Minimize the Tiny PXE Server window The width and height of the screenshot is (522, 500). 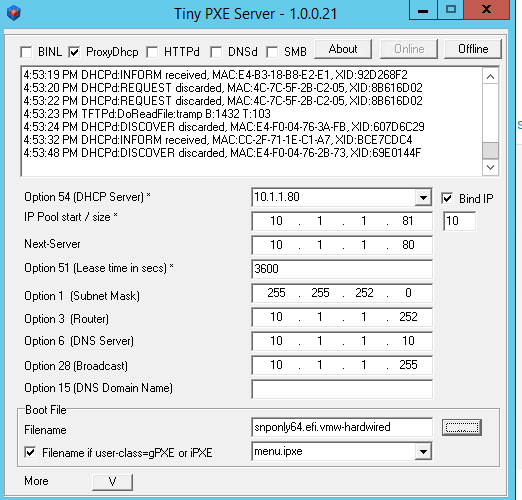(x=423, y=10)
